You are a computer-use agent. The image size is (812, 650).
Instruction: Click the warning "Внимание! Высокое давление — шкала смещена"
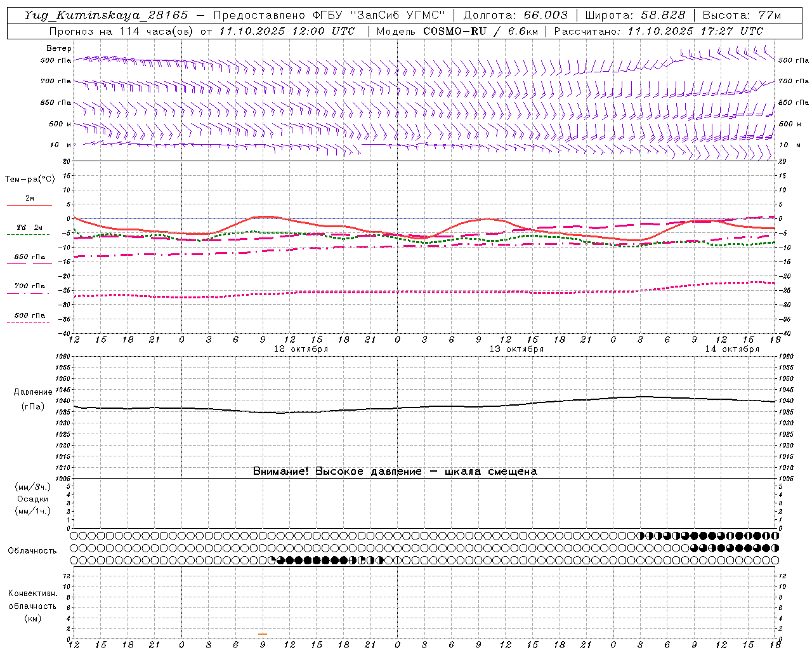click(x=395, y=472)
